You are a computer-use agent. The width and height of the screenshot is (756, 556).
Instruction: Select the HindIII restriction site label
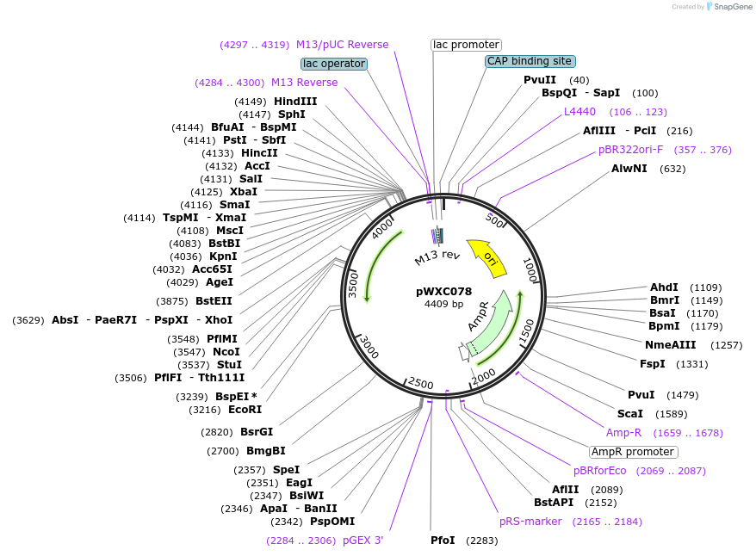click(295, 101)
